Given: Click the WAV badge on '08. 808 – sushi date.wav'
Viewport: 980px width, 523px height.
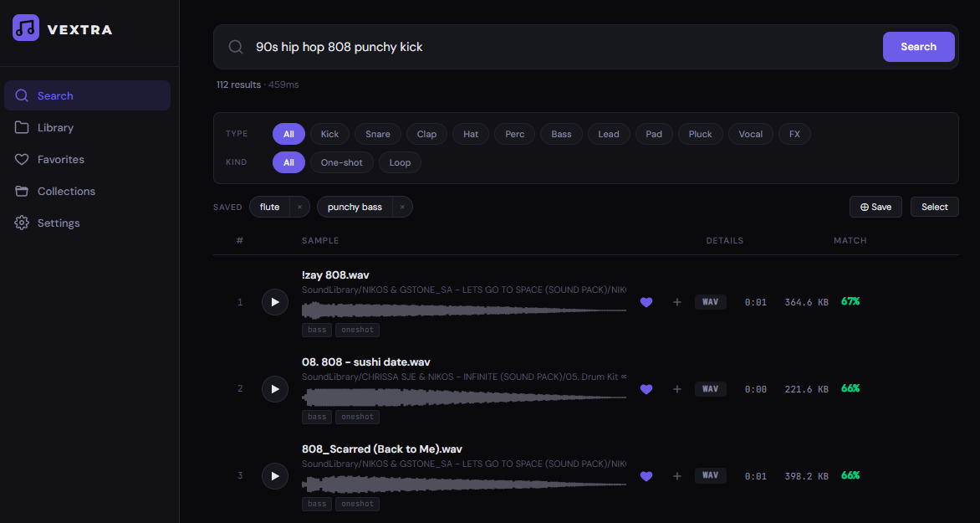Looking at the screenshot, I should coord(710,388).
